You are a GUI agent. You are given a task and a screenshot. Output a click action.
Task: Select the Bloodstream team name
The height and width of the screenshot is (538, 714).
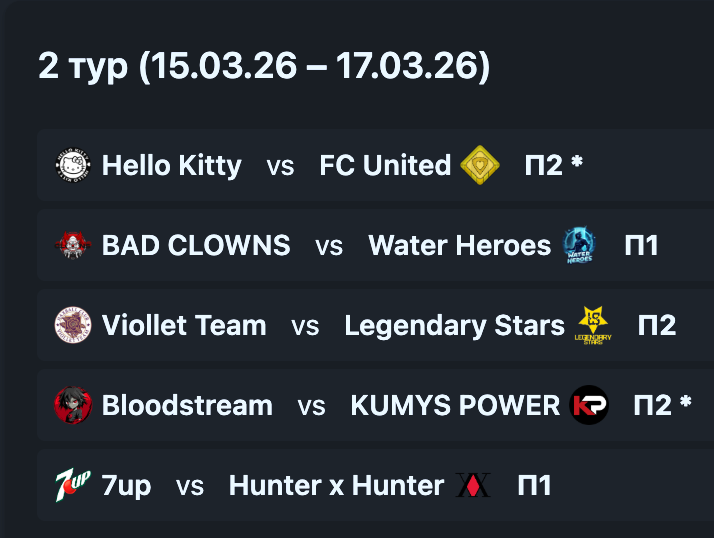click(187, 405)
